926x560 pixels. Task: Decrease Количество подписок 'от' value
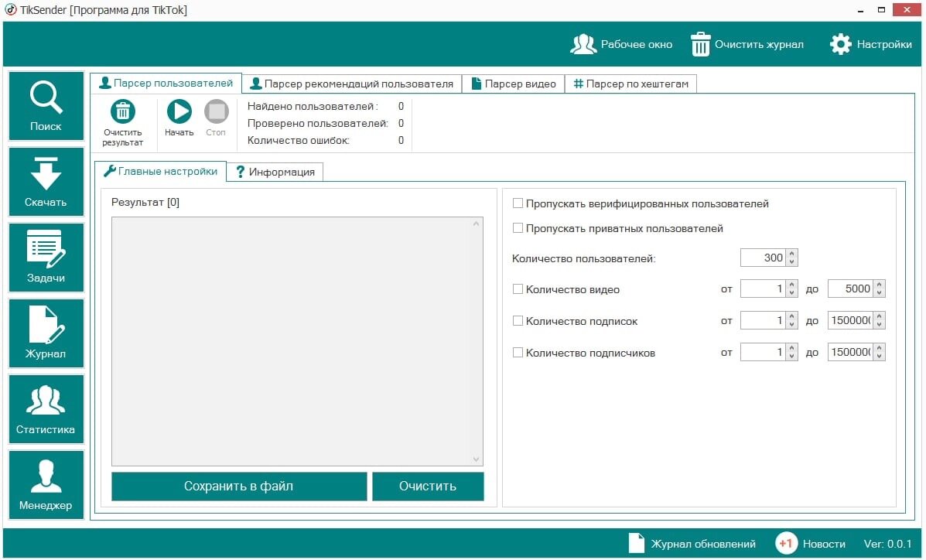[792, 325]
